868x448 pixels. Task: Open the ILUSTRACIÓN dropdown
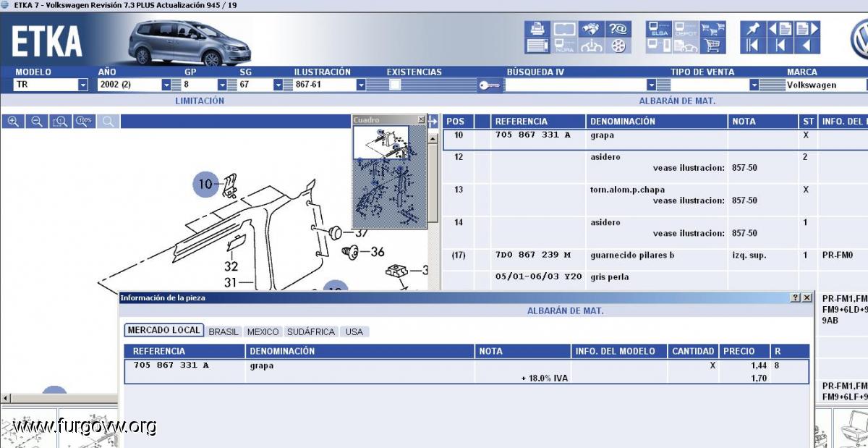tap(361, 85)
